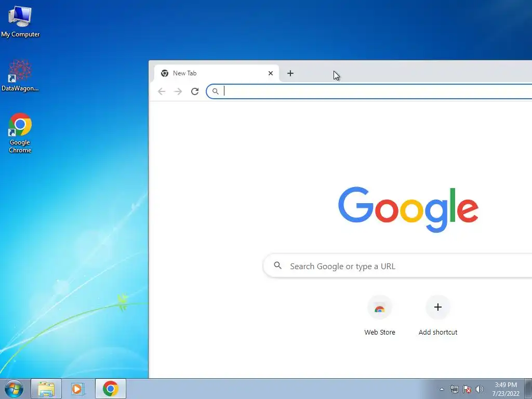The height and width of the screenshot is (399, 532).
Task: Open the My Computer desktop icon
Action: (20, 21)
